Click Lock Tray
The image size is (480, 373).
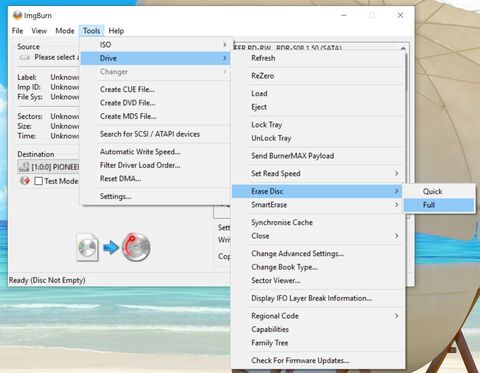tap(318, 125)
